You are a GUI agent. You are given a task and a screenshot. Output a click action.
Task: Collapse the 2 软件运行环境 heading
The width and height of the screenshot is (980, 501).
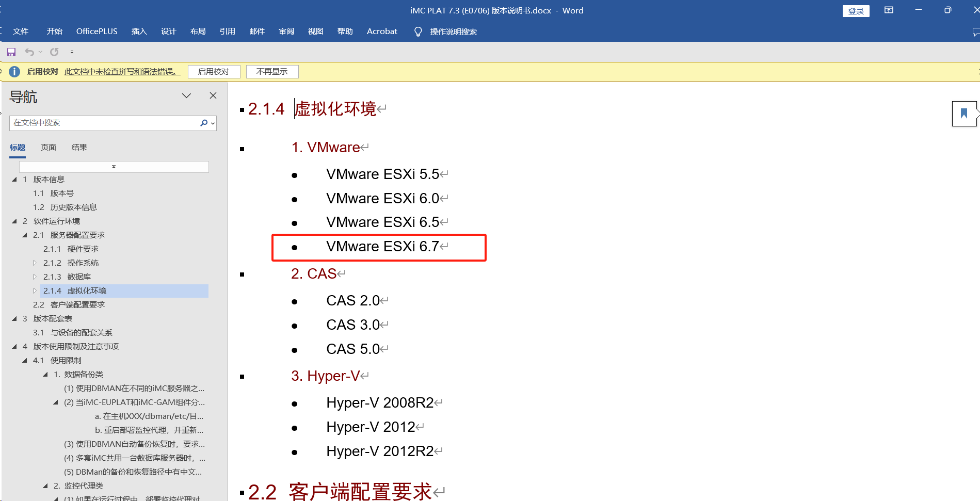[x=14, y=221]
